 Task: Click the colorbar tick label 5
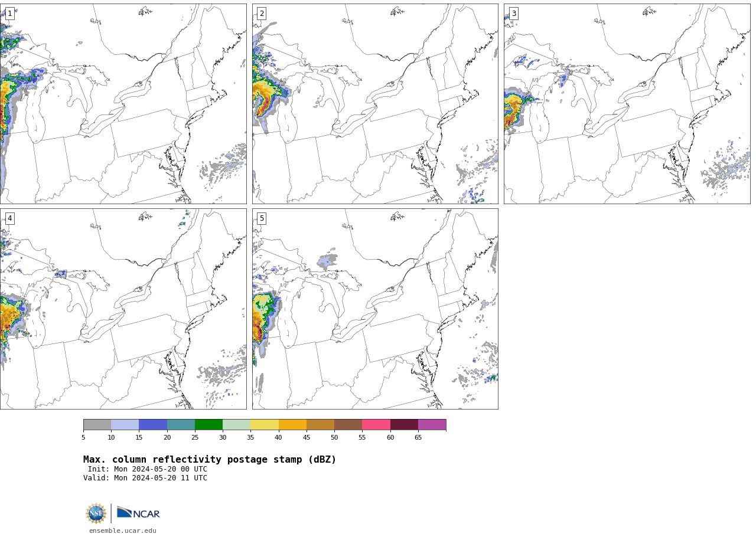tap(83, 438)
